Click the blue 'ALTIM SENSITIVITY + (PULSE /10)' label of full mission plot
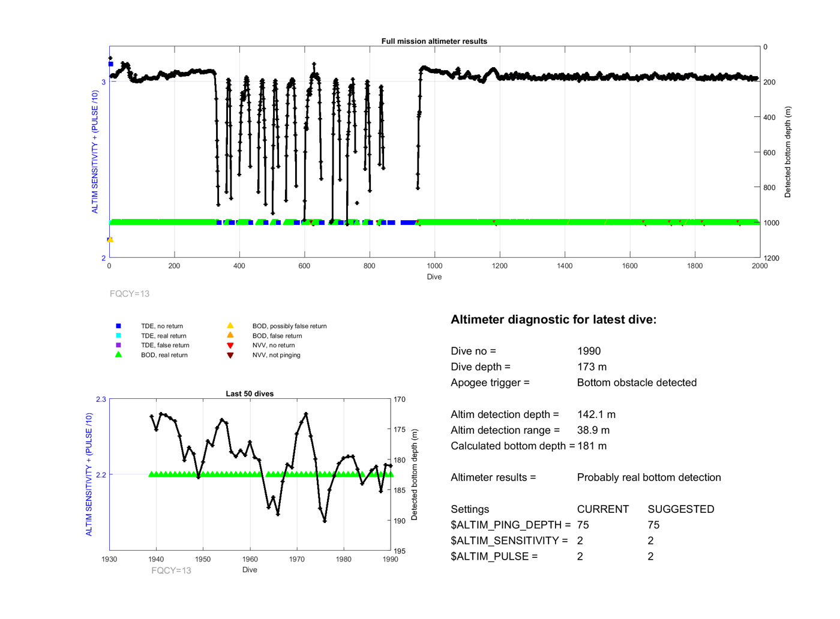This screenshot has height=619, width=840. 95,152
